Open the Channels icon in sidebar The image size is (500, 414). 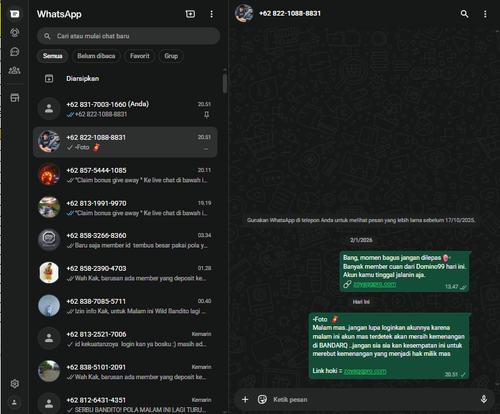coord(15,52)
